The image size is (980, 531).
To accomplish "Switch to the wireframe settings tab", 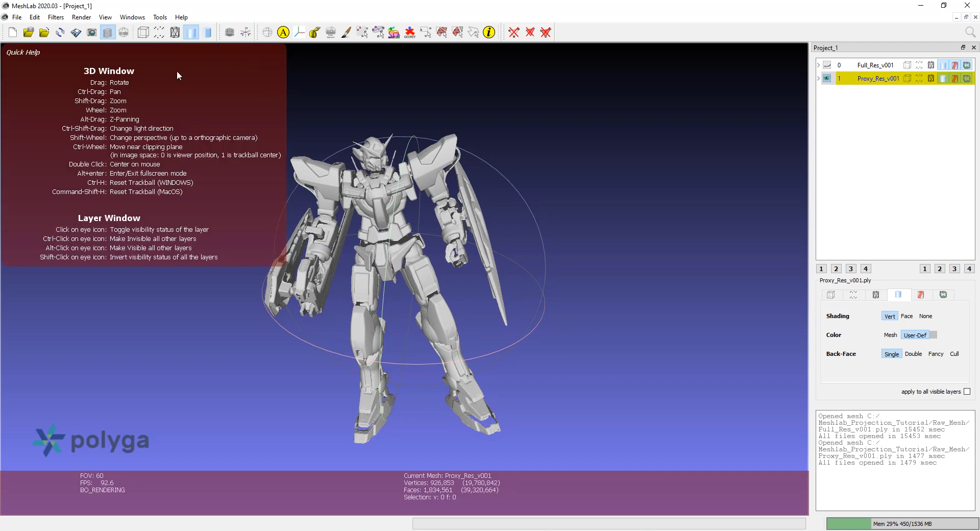I will pos(876,295).
